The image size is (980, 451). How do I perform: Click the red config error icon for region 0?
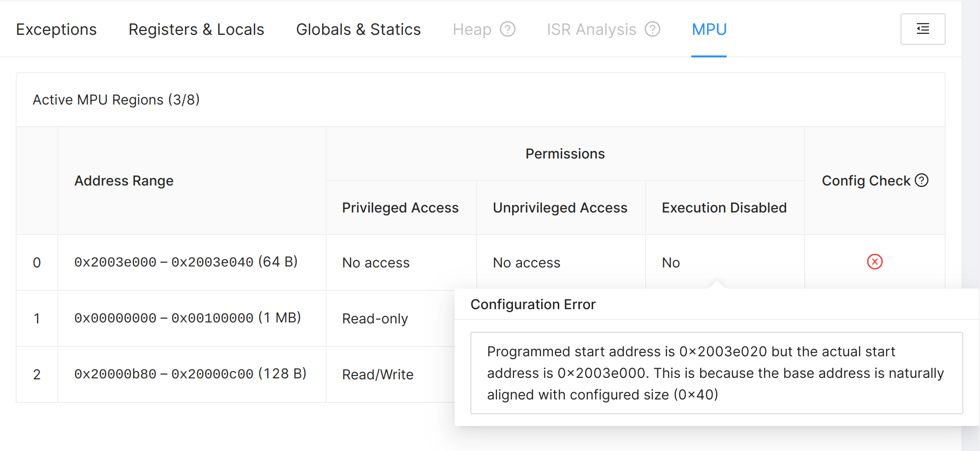click(x=874, y=262)
